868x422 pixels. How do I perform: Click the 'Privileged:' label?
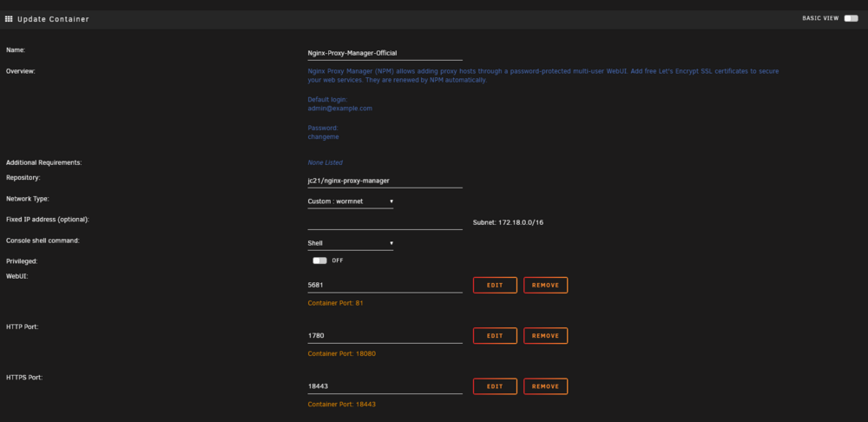coord(22,260)
